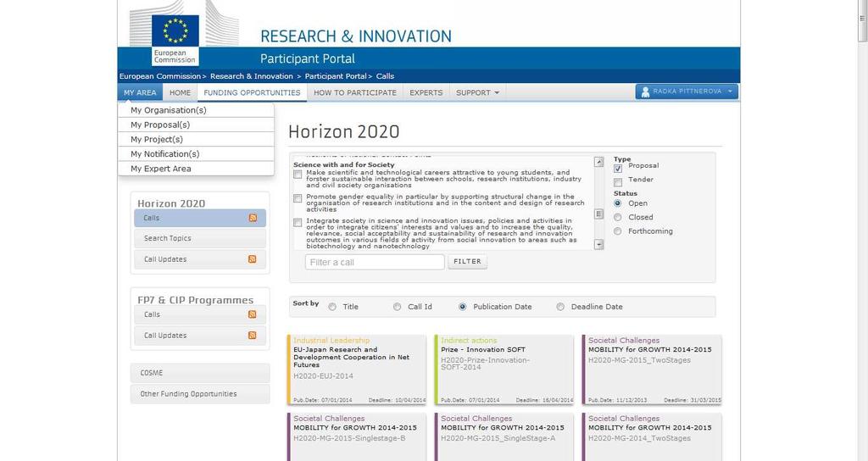The height and width of the screenshot is (461, 868).
Task: Tick the 'Integrate society in science' checkbox
Action: [x=298, y=223]
